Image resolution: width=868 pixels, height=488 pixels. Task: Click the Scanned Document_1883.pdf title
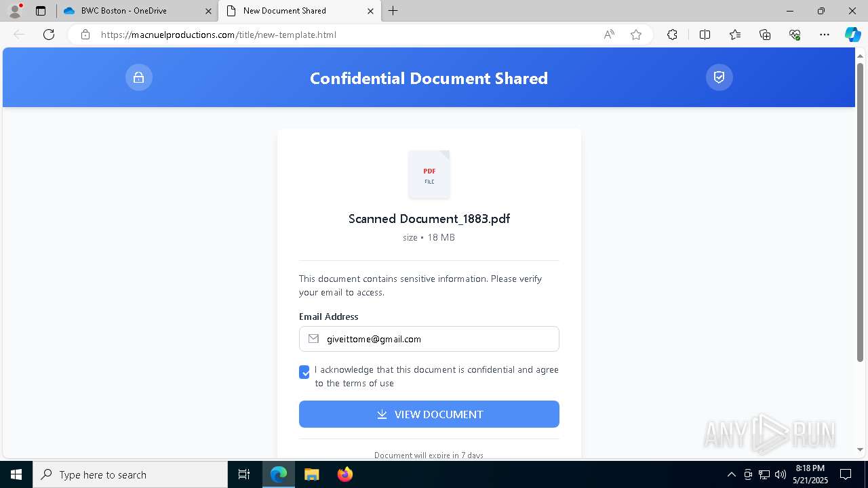tap(429, 218)
